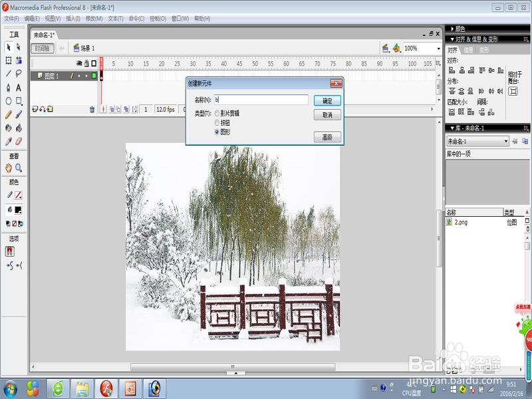Open the Edit Scene icon menu
532x399 pixels.
click(386, 49)
